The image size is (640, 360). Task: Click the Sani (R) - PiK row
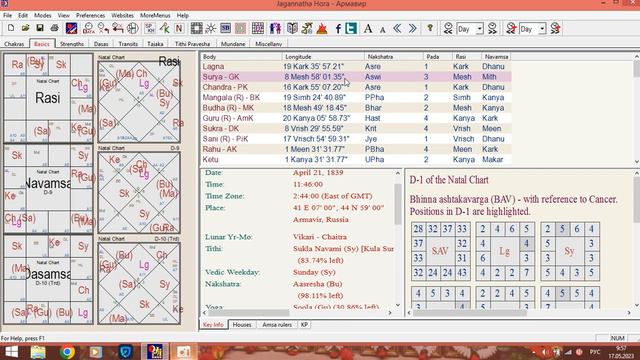(356, 139)
